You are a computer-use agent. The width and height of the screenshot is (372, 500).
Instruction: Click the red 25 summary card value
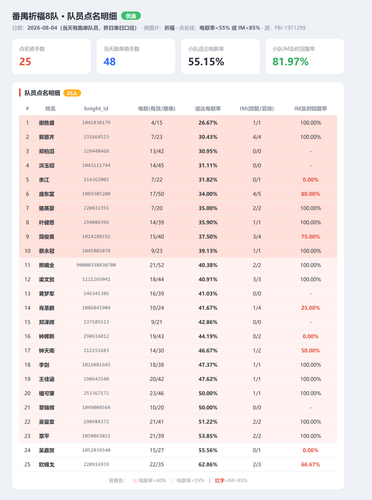point(25,62)
